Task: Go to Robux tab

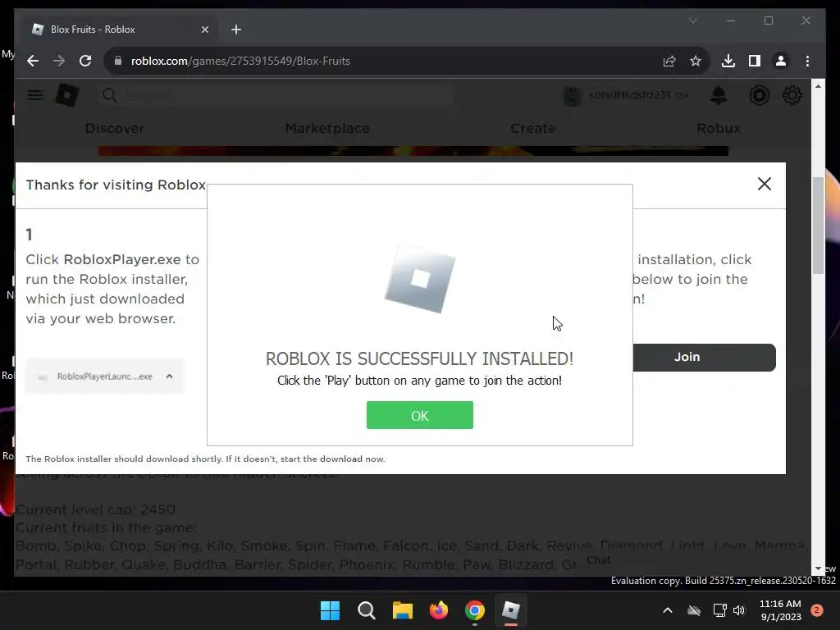Action: coord(719,129)
